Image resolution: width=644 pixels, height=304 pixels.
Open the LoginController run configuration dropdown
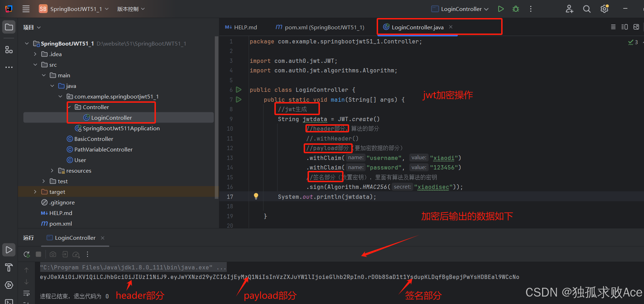click(460, 9)
